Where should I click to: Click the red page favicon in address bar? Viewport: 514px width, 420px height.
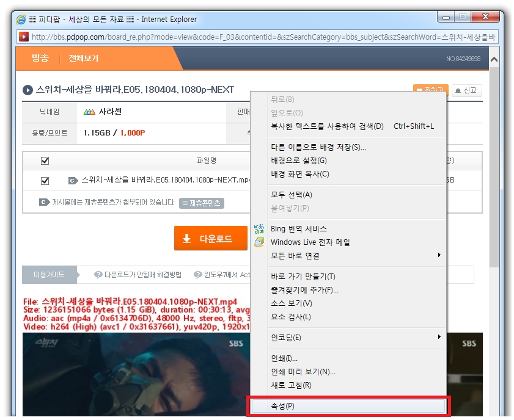(24, 37)
